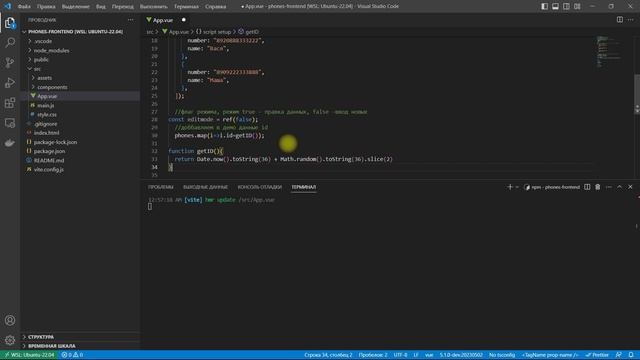This screenshot has height=360, width=640.
Task: Open README.md in explorer
Action: [49, 160]
